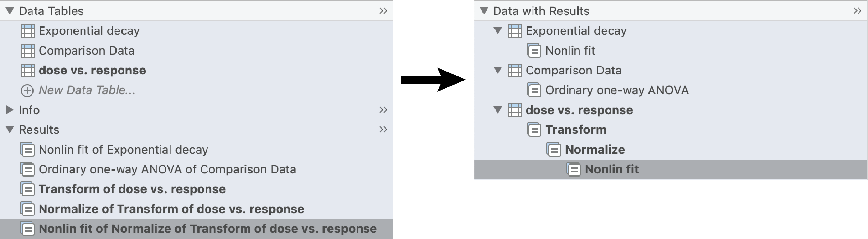Collapse the dose vs. response tree branch
This screenshot has height=239, width=868.
coord(498,110)
